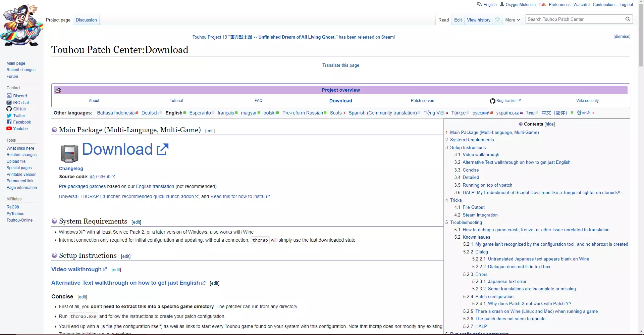
Task: Open the Alternative Text walkthrough heading link
Action: pos(128,283)
